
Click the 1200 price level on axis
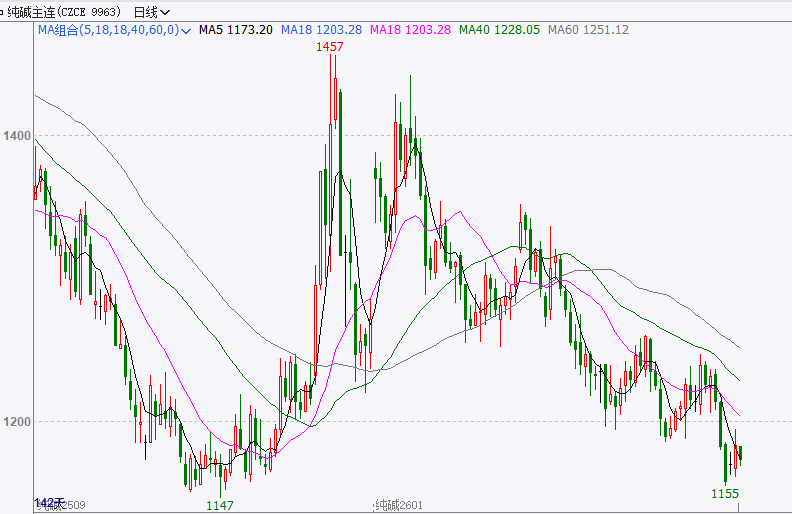tap(20, 421)
